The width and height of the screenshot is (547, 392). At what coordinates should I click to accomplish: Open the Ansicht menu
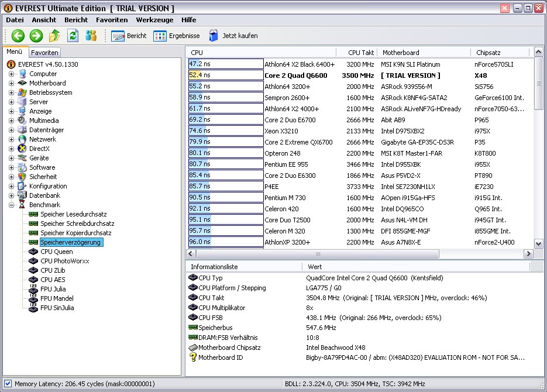point(44,20)
